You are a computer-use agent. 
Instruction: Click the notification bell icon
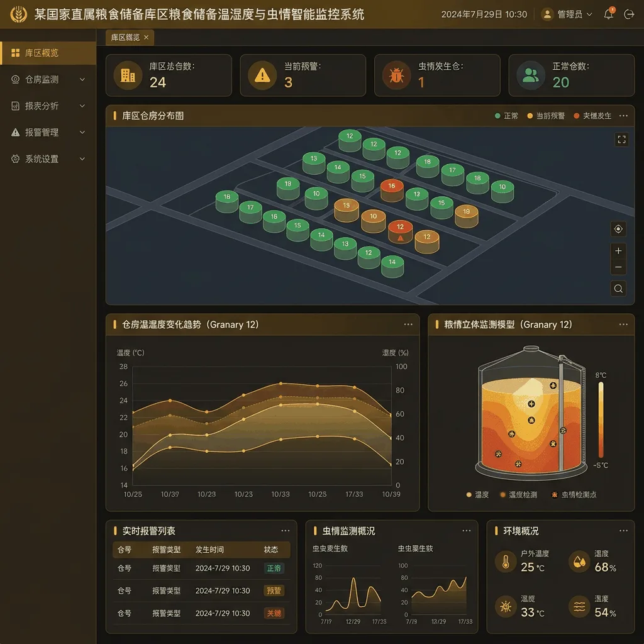tap(609, 14)
